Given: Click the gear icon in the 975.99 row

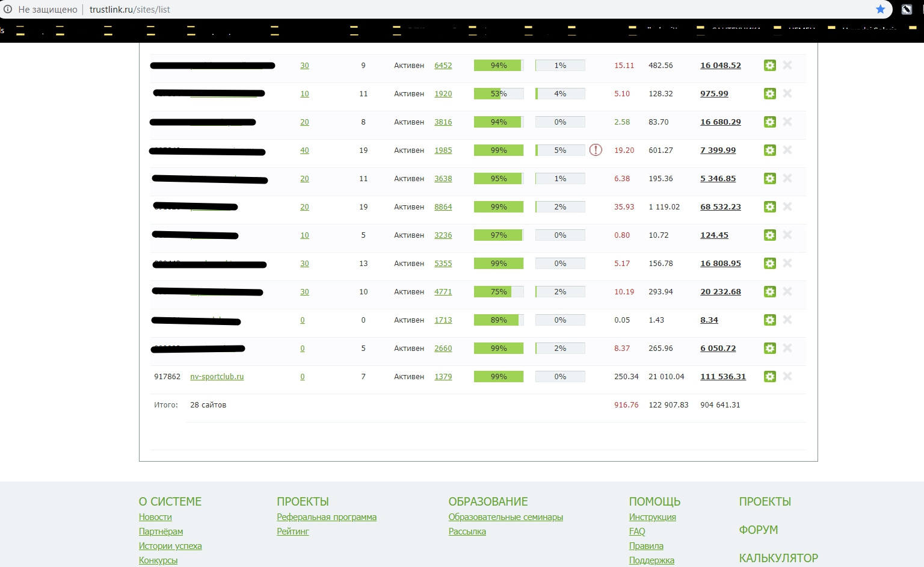Looking at the screenshot, I should (x=769, y=93).
